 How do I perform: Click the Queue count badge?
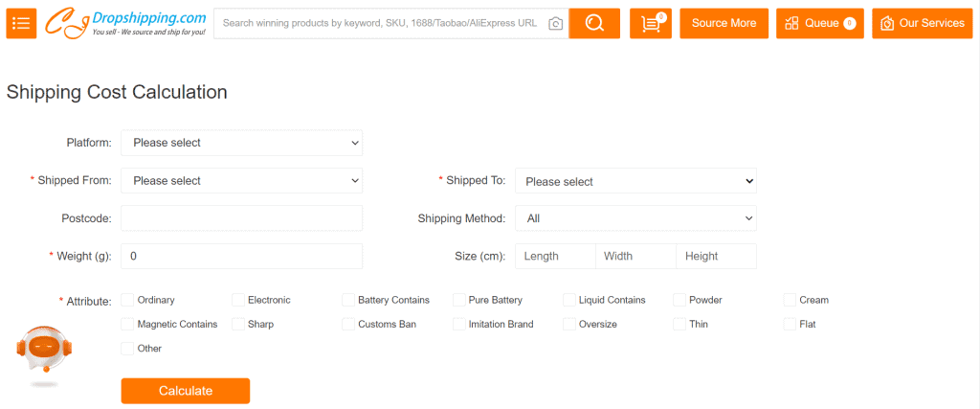tap(850, 24)
